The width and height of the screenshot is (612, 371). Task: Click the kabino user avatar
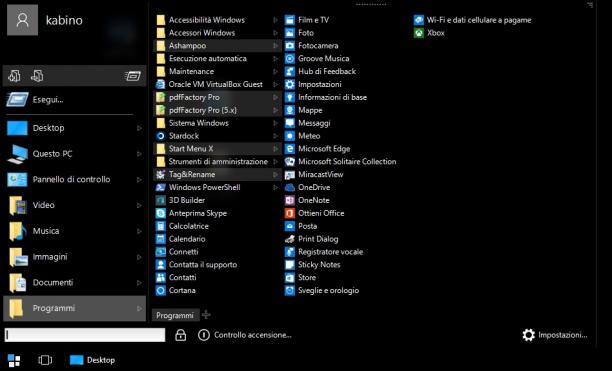tap(23, 20)
